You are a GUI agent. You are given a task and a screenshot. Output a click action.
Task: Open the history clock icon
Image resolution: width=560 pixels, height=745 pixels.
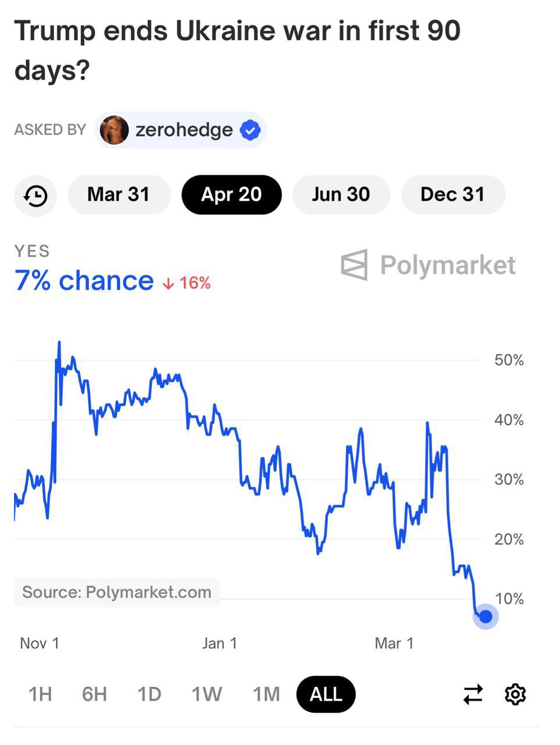tap(35, 196)
